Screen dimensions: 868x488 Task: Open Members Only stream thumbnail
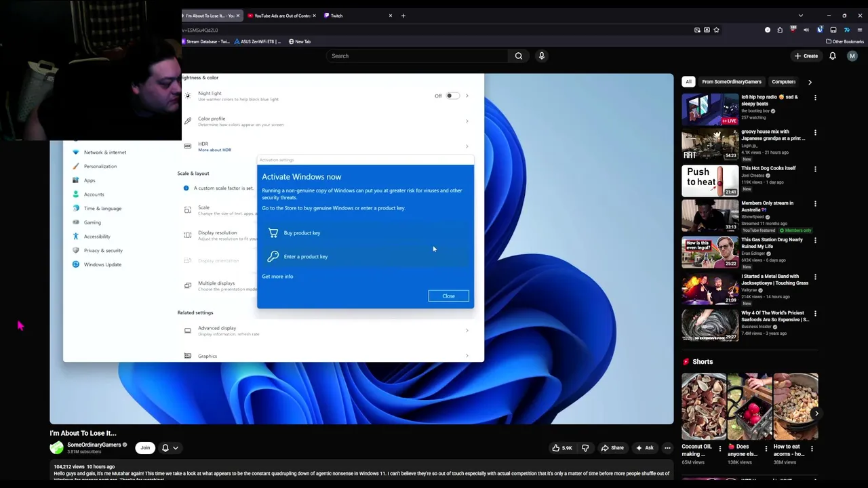(x=710, y=215)
